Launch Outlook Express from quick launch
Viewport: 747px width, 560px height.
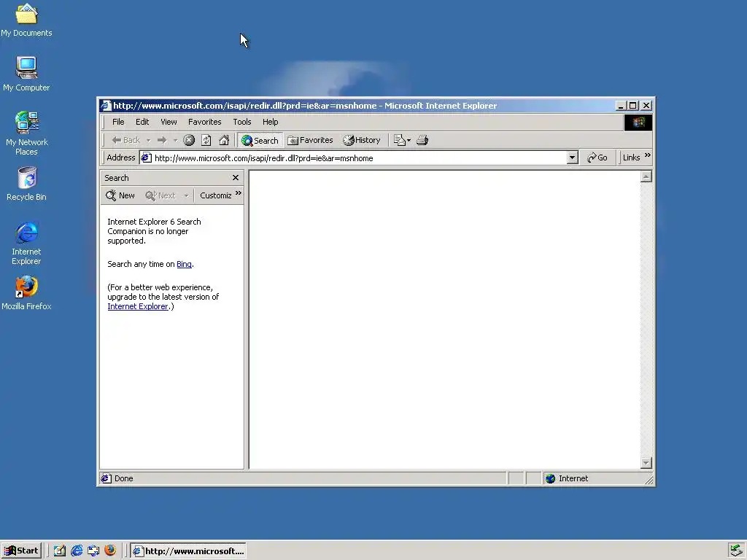pyautogui.click(x=93, y=551)
